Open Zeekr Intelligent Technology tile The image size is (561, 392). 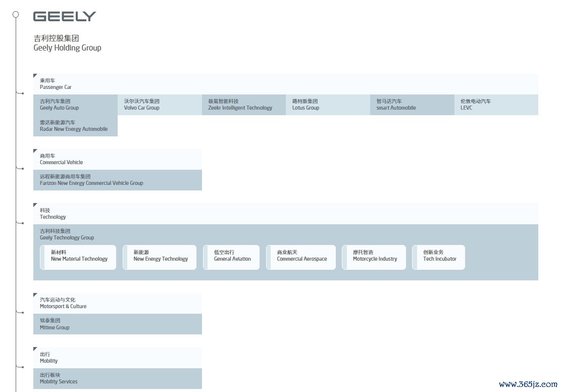pos(243,105)
